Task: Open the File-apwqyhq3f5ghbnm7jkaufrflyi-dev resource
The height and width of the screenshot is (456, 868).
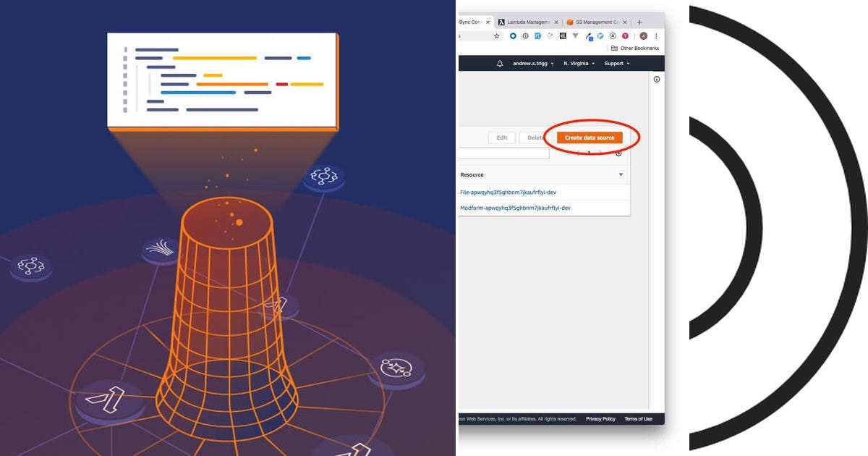Action: (508, 192)
